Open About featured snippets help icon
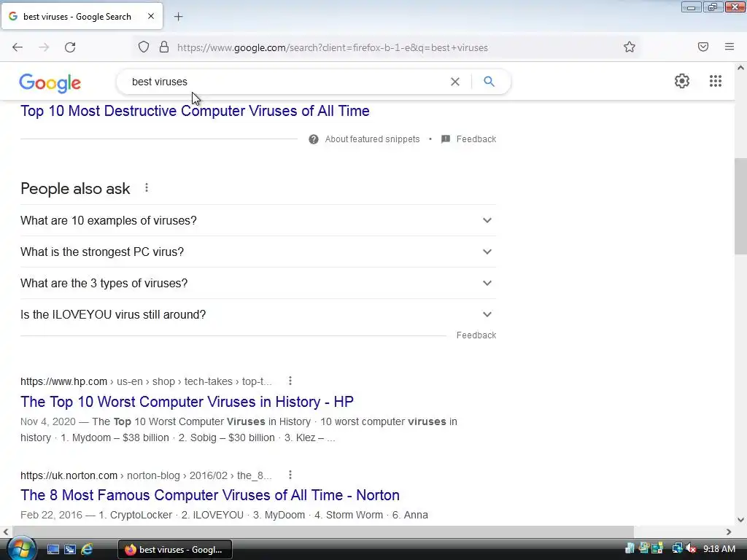747x560 pixels. pos(314,139)
